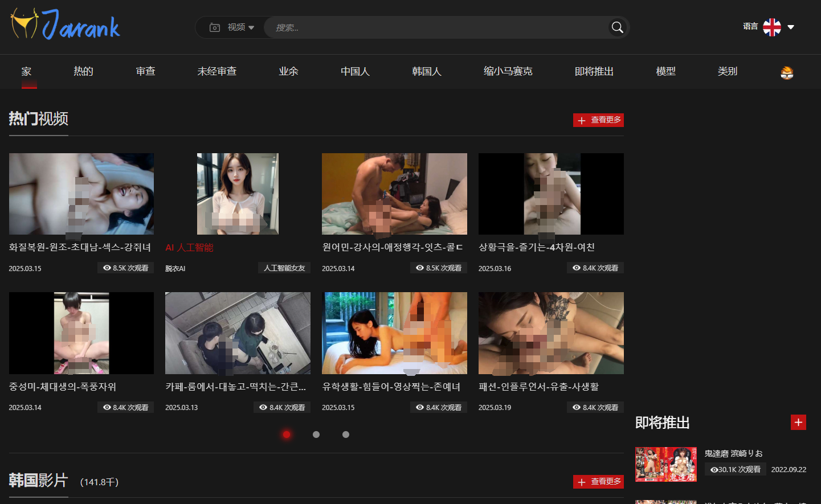Click 查看更多 button beside 热门视频
The height and width of the screenshot is (504, 821).
(x=598, y=120)
